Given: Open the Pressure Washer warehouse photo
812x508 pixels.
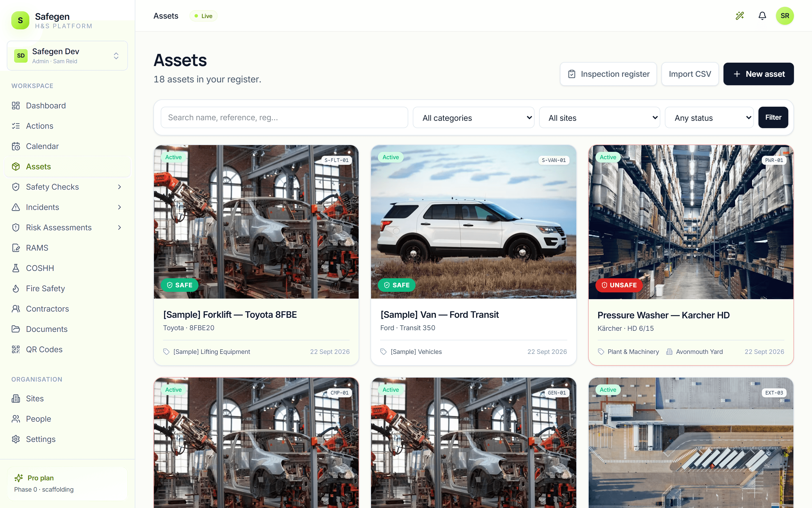Looking at the screenshot, I should pyautogui.click(x=691, y=222).
